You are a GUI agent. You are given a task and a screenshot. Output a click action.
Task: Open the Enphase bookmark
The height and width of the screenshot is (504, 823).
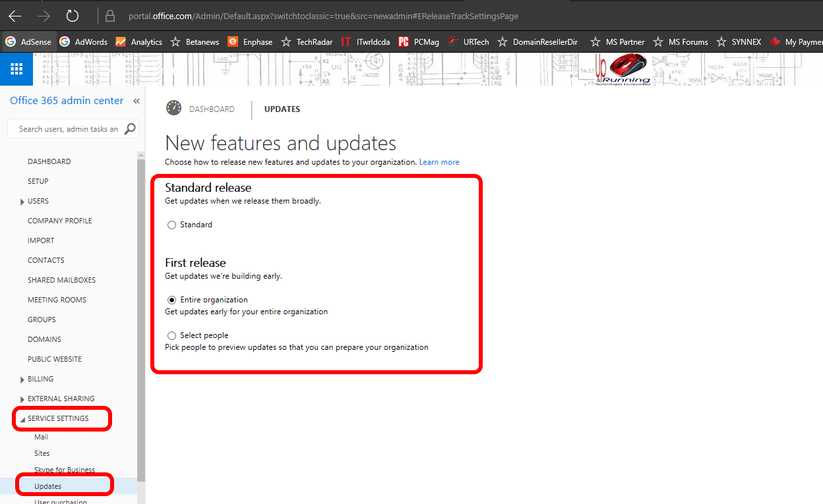point(250,42)
